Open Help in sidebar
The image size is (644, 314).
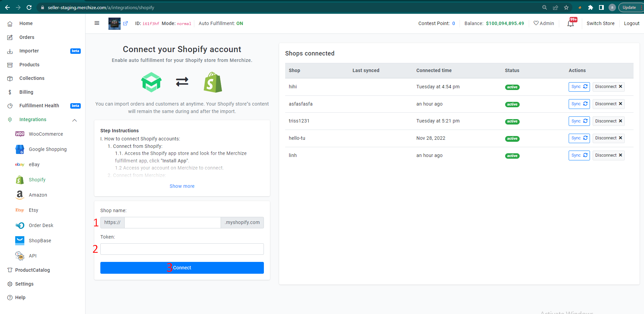coord(20,297)
